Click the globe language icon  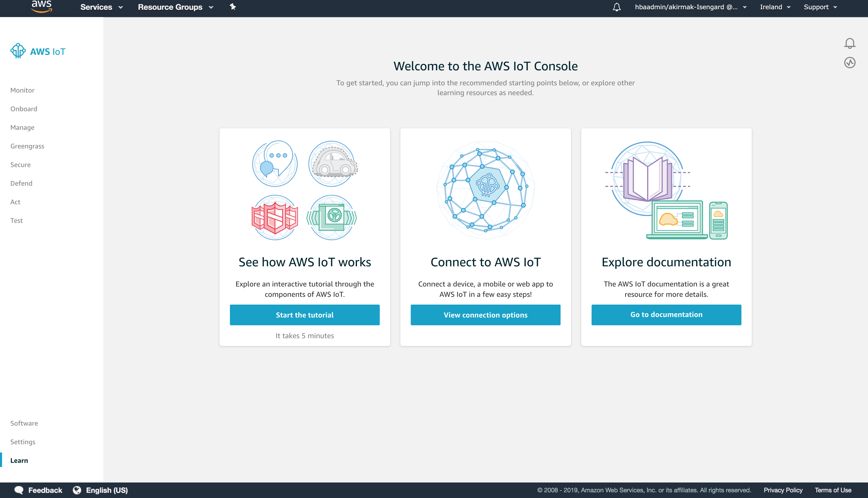[x=77, y=490]
